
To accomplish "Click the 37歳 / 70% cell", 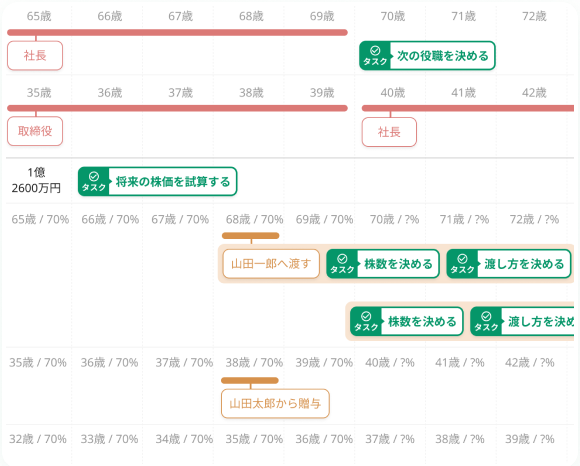I will point(184,362).
